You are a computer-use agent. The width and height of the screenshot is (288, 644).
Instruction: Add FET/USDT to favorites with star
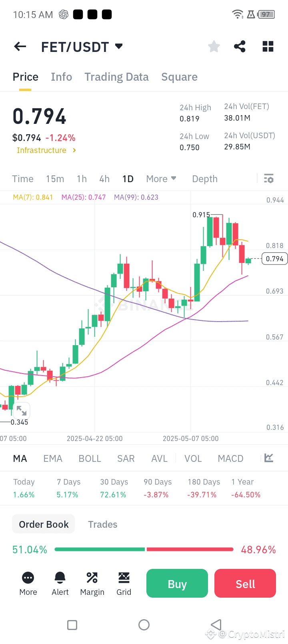(214, 47)
